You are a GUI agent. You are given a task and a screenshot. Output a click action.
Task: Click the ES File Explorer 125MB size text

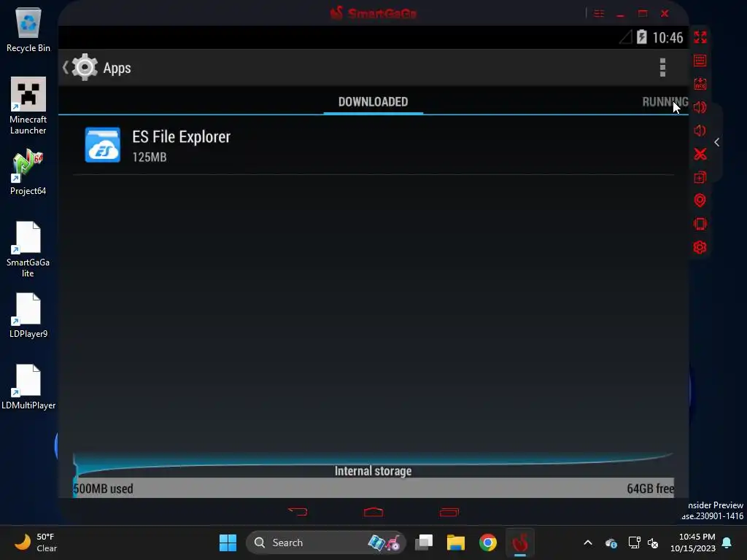tap(149, 157)
